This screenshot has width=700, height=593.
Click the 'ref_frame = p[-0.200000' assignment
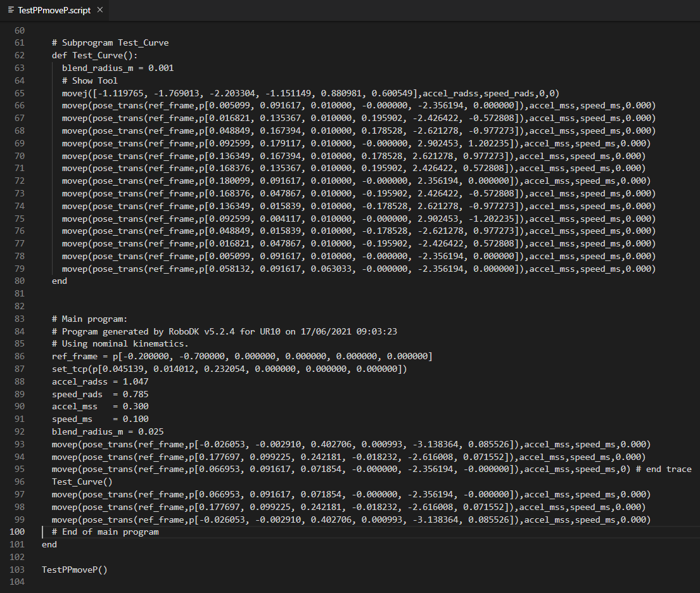(x=243, y=356)
